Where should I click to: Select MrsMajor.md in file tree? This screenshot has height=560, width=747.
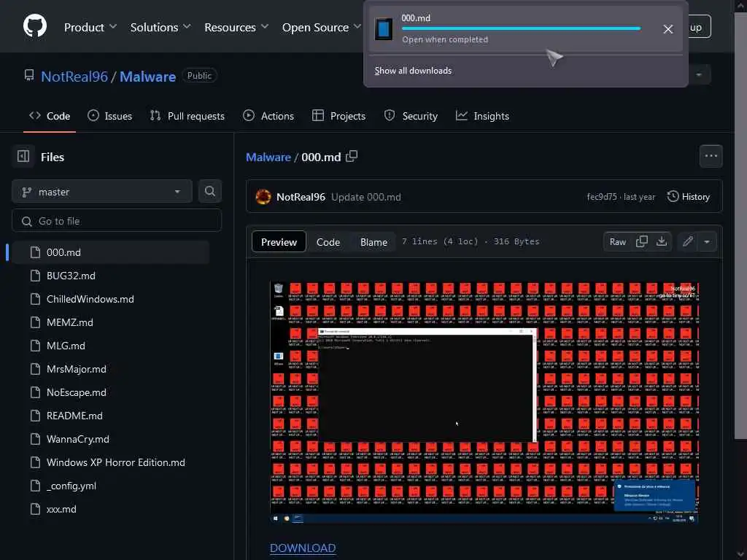(110, 369)
